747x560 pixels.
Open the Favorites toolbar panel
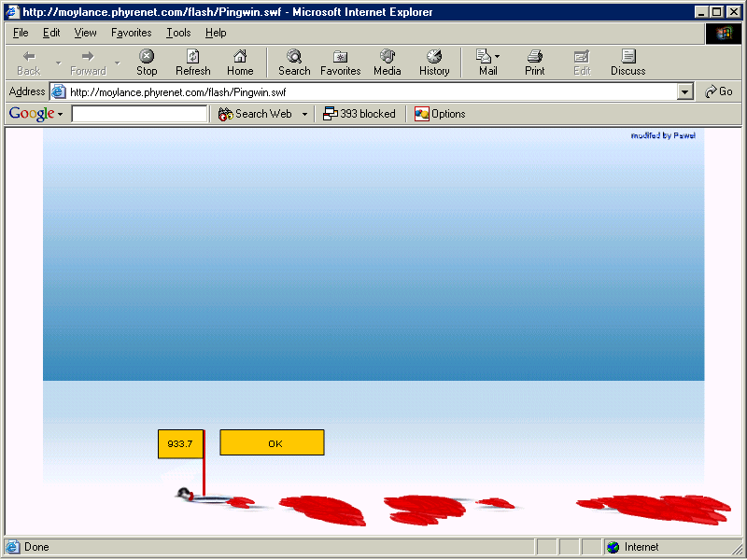tap(340, 63)
